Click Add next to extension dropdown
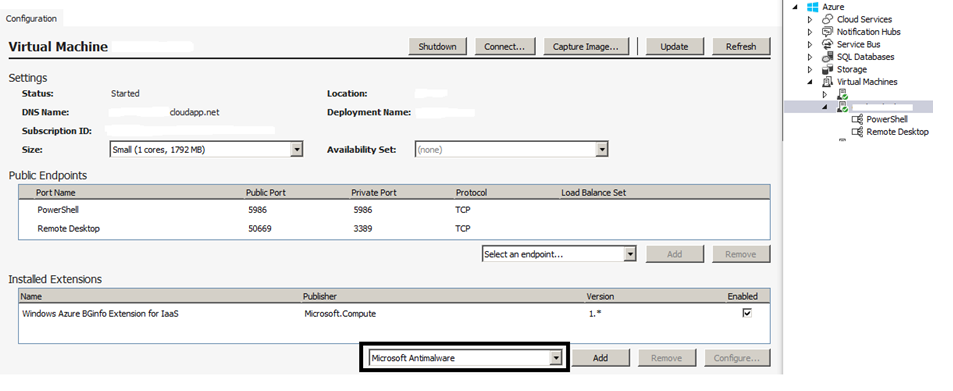The width and height of the screenshot is (953, 391). pyautogui.click(x=600, y=358)
